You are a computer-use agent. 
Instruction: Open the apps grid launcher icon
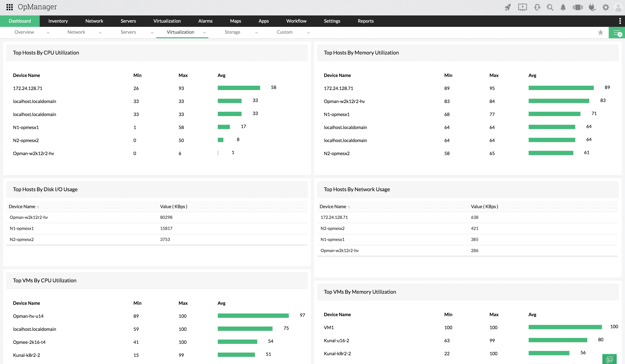9,7
